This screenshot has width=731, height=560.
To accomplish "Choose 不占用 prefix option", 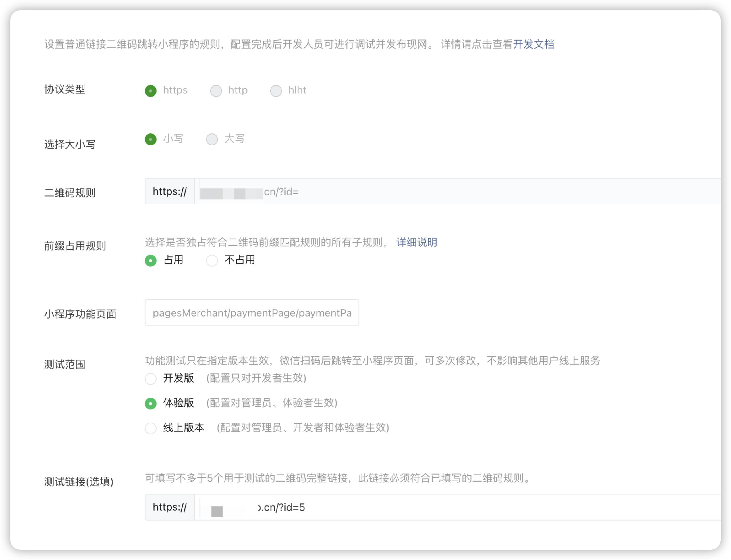I will pyautogui.click(x=212, y=260).
